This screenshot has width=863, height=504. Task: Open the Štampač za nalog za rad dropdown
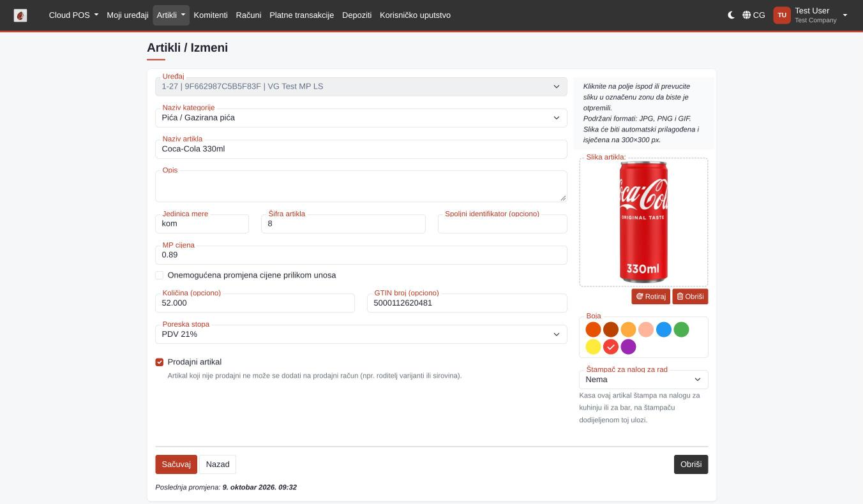point(643,380)
